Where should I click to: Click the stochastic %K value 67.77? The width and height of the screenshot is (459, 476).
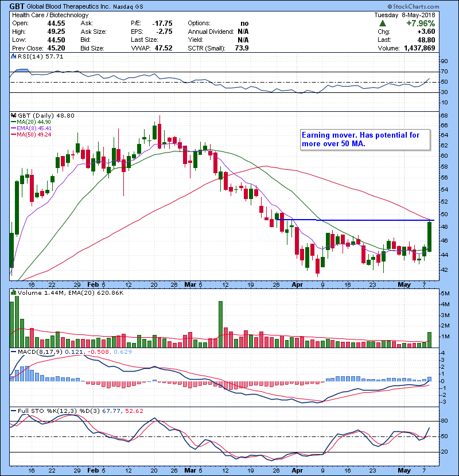click(x=111, y=411)
